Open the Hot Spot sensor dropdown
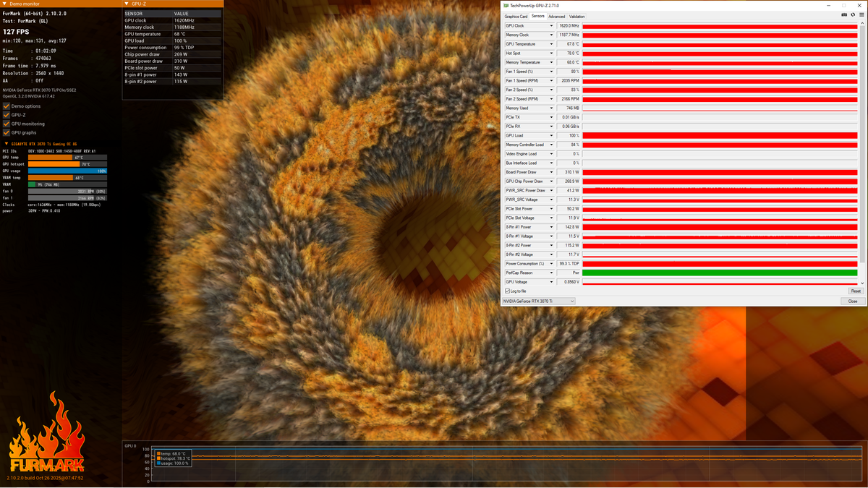 point(551,53)
